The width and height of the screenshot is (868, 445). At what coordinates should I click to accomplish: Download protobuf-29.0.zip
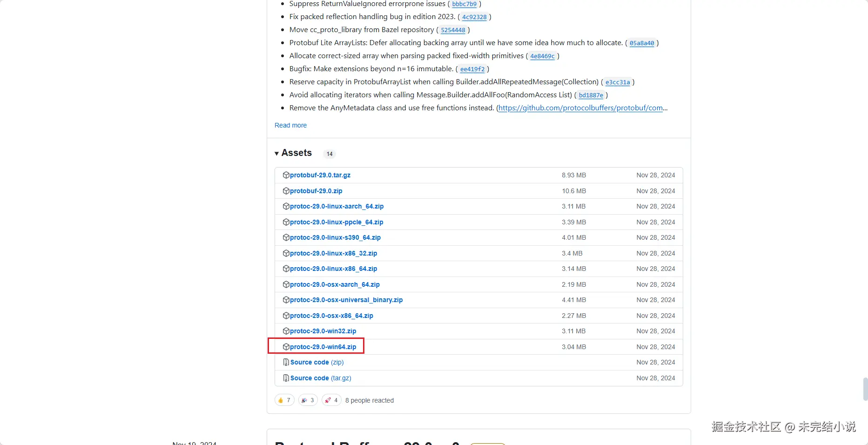[316, 191]
